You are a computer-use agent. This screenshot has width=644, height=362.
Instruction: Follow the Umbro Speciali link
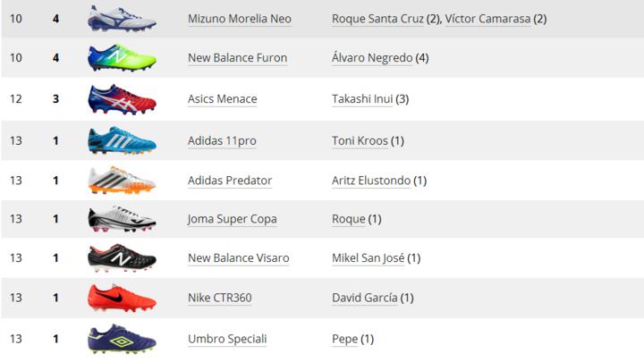click(x=227, y=339)
